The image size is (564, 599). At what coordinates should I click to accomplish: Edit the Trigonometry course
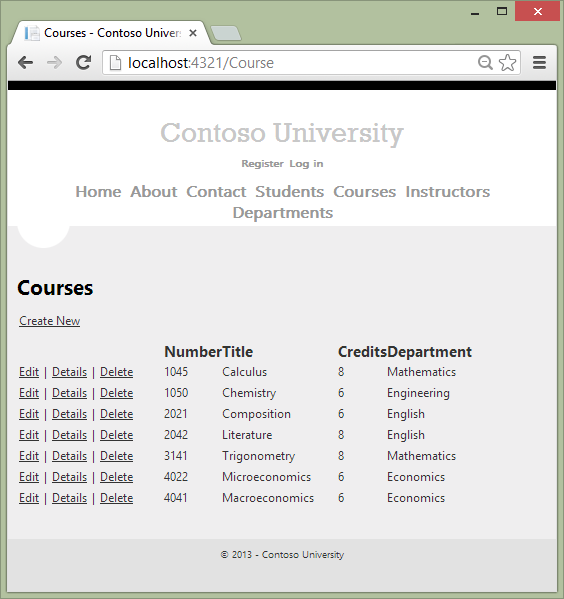[x=29, y=456]
